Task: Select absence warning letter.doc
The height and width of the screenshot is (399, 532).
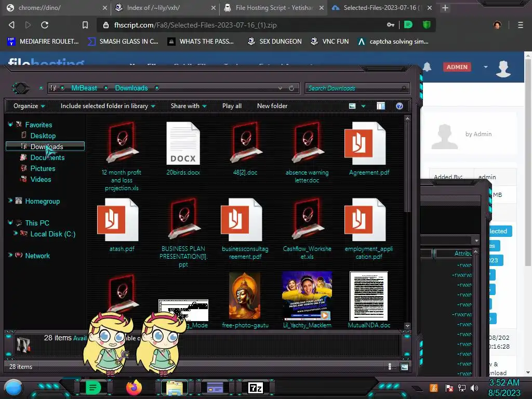Action: click(307, 153)
